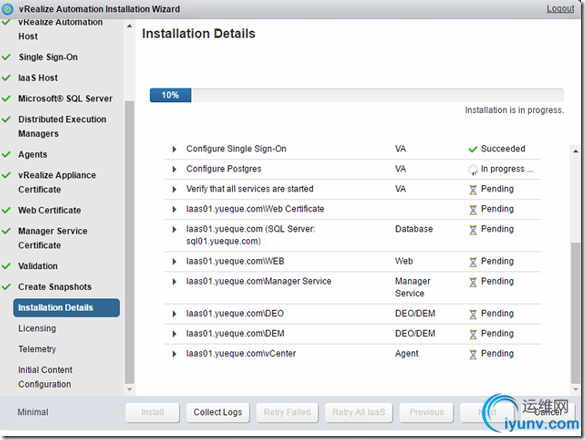Viewport: 585px width, 440px height.
Task: Click sidebar scrollbar up arrow
Action: click(x=129, y=26)
